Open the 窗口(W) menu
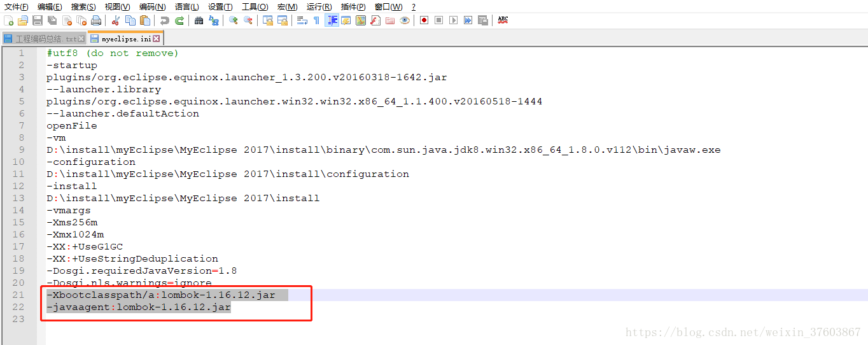 coord(388,6)
